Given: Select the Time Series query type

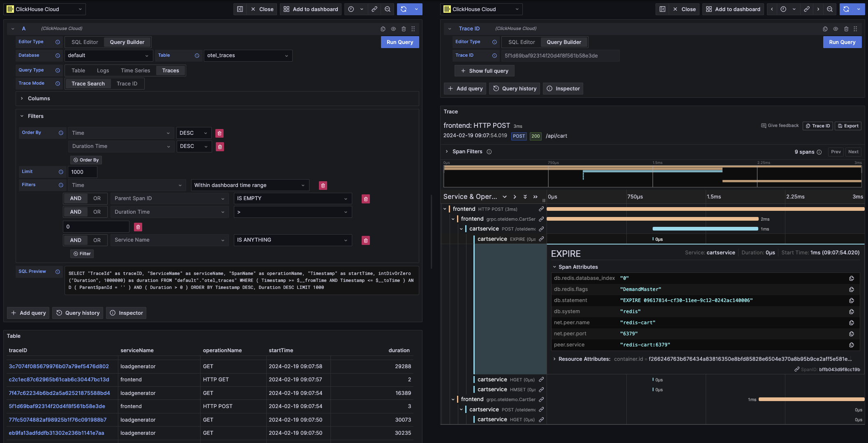Looking at the screenshot, I should tap(135, 71).
